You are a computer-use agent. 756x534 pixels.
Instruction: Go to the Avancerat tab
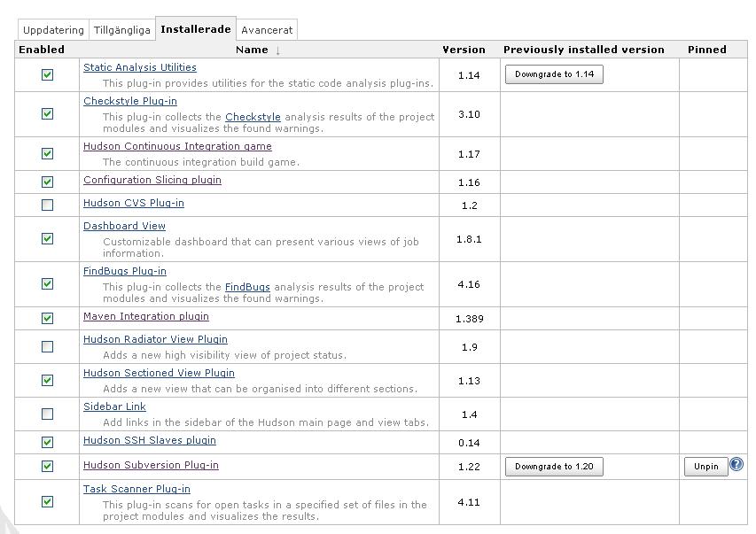[267, 30]
